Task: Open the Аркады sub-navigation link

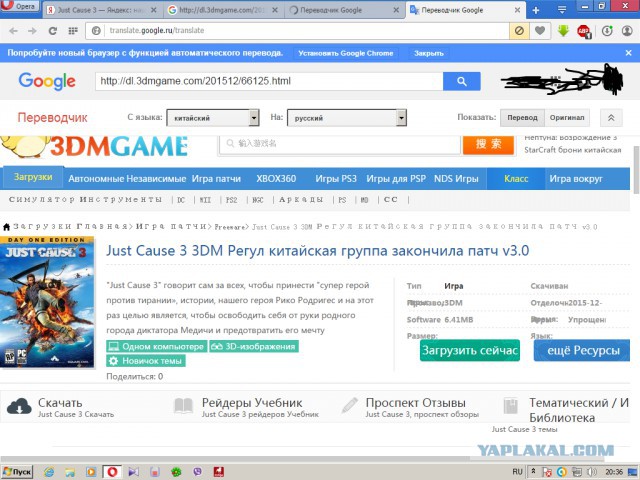Action: coord(301,200)
